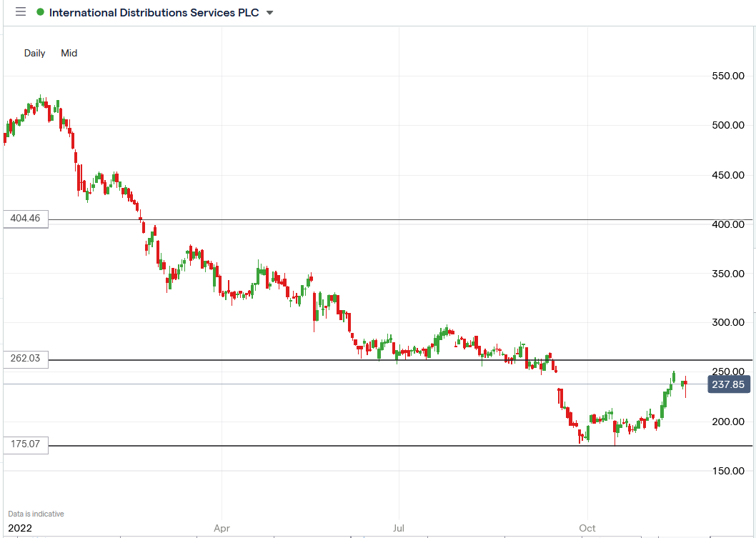
Task: Click the 'Data is indicative' notice
Action: [x=36, y=514]
